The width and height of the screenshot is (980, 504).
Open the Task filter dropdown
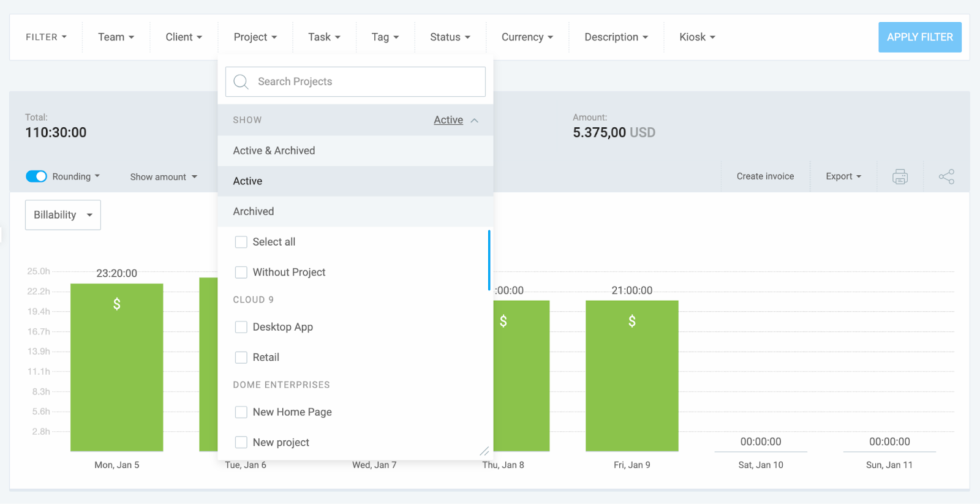point(324,37)
